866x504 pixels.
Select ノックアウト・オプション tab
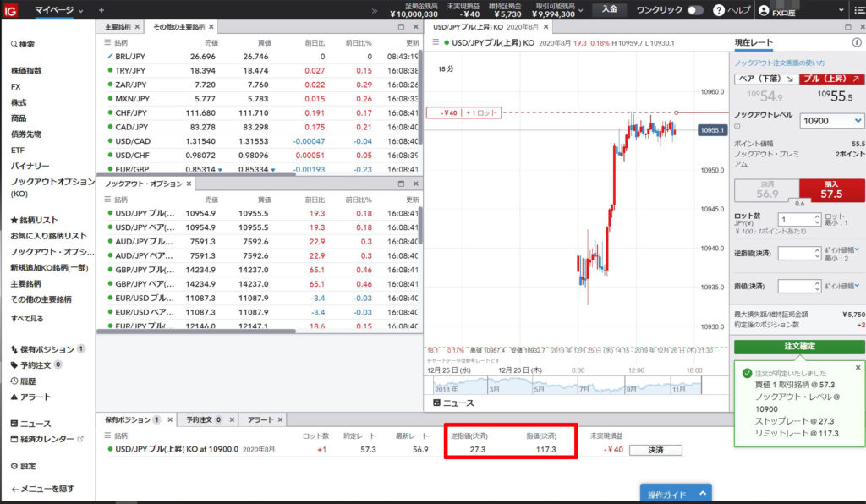[x=144, y=184]
